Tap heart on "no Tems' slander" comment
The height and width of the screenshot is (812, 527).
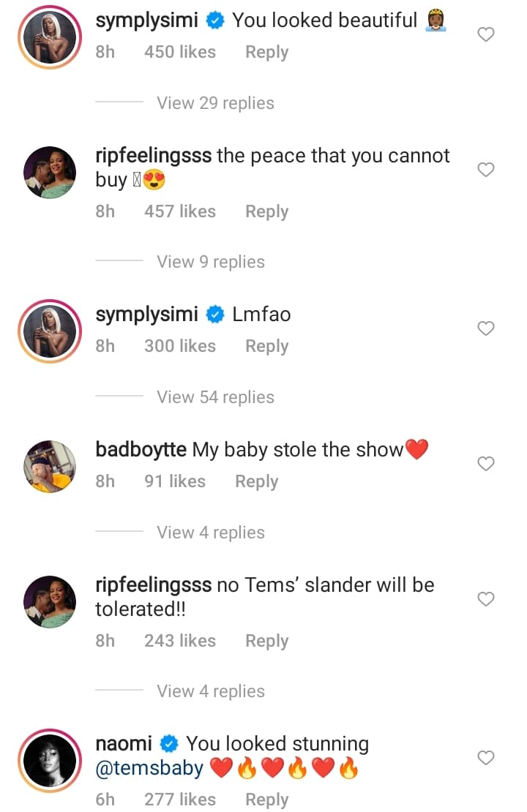coord(486,599)
